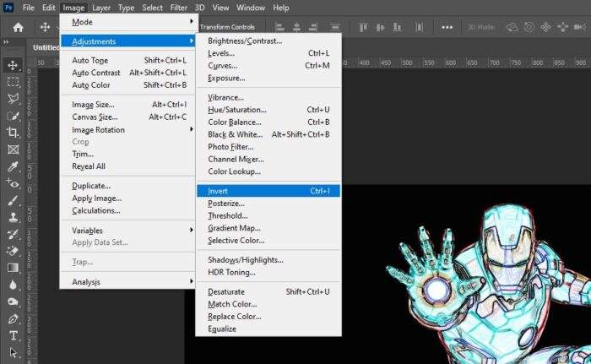Click Align left edges icon
Image resolution: width=591 pixels, height=364 pixels.
click(x=279, y=27)
